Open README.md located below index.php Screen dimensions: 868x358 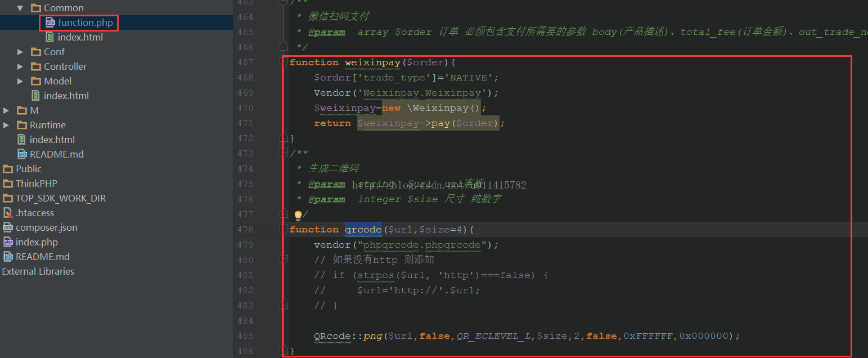pos(42,257)
